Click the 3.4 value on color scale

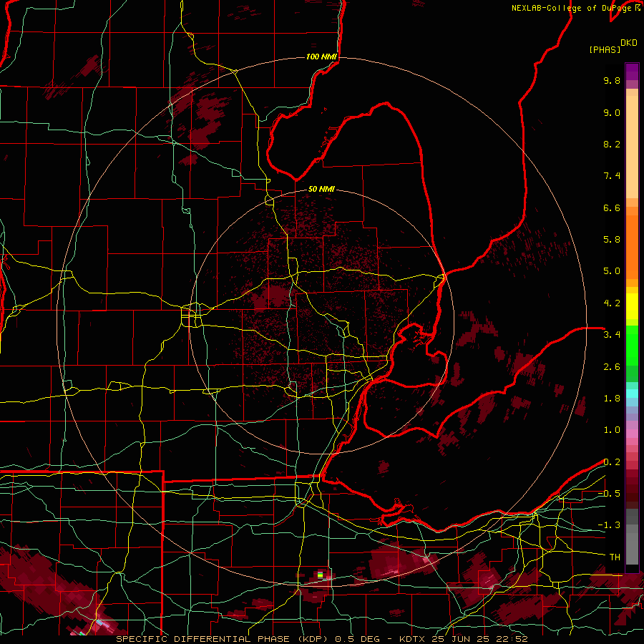coord(612,335)
